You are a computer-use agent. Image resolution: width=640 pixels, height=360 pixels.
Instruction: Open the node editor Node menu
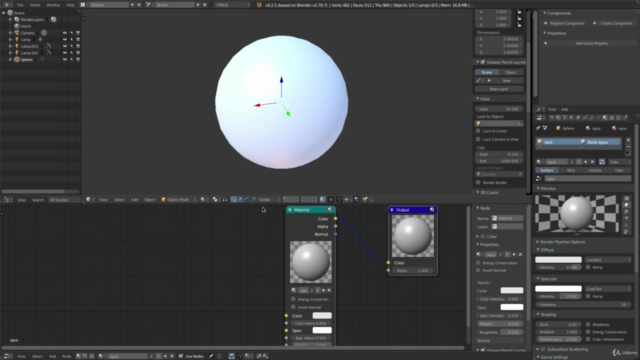click(66, 356)
